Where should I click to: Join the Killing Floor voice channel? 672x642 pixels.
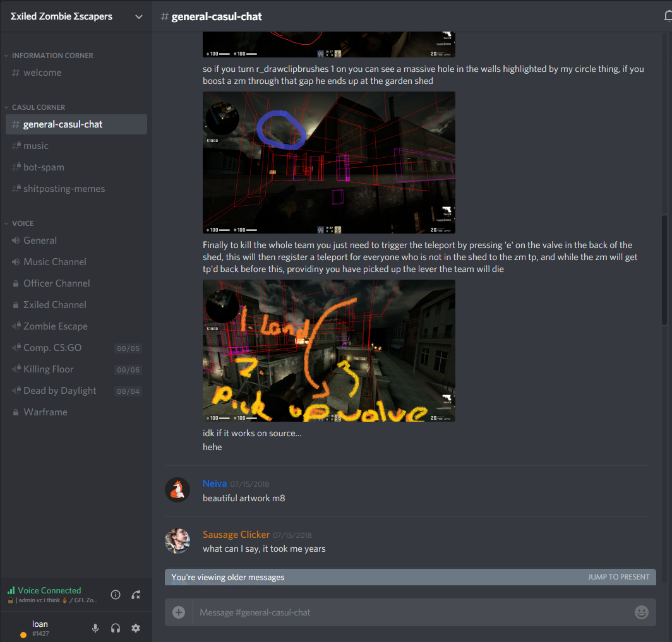tap(76, 369)
